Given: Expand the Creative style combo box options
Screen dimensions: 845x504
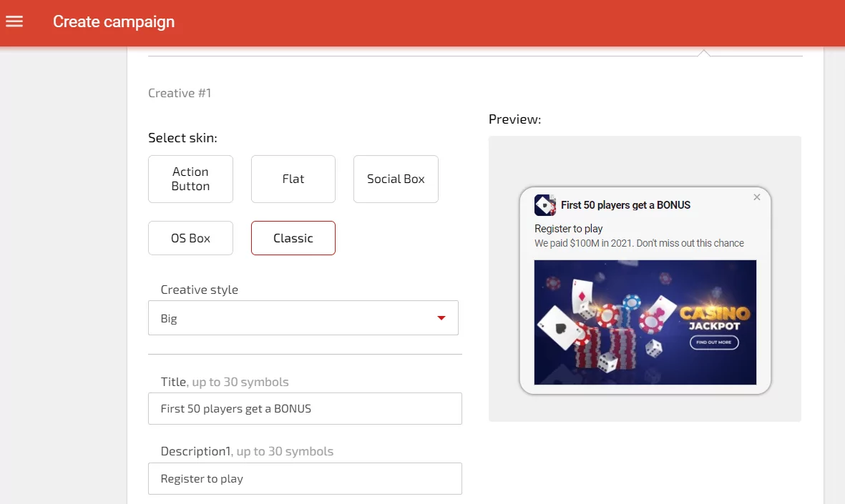Looking at the screenshot, I should [303, 317].
